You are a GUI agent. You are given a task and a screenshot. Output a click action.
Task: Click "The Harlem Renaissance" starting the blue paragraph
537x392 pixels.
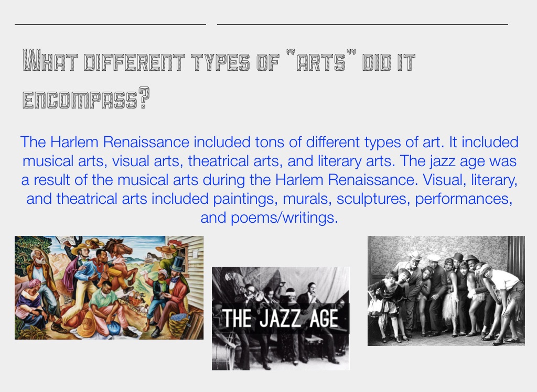(105, 142)
